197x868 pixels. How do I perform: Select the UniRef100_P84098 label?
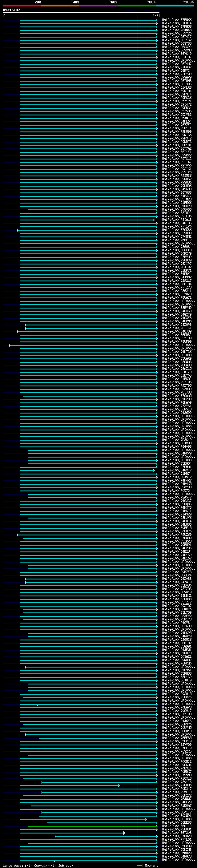pyautogui.click(x=176, y=446)
